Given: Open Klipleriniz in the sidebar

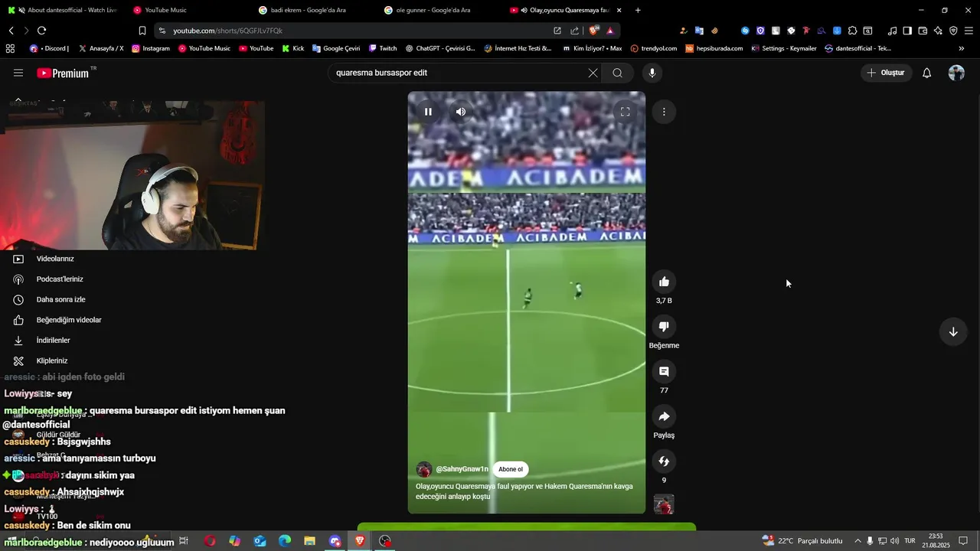Looking at the screenshot, I should 54,360.
